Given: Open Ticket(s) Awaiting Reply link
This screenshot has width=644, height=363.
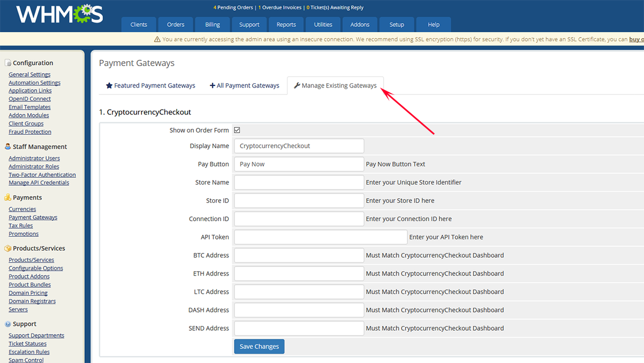Looking at the screenshot, I should [335, 8].
